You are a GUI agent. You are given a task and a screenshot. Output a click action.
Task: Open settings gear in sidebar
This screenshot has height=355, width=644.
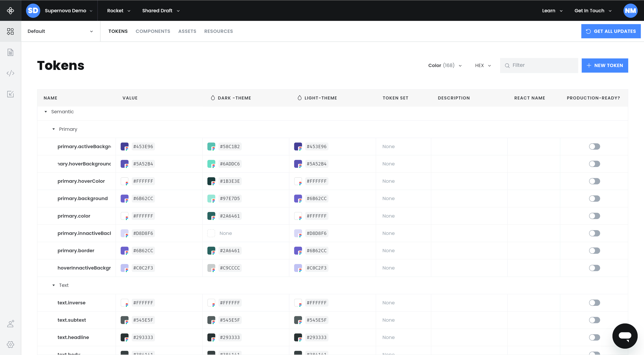(x=10, y=344)
